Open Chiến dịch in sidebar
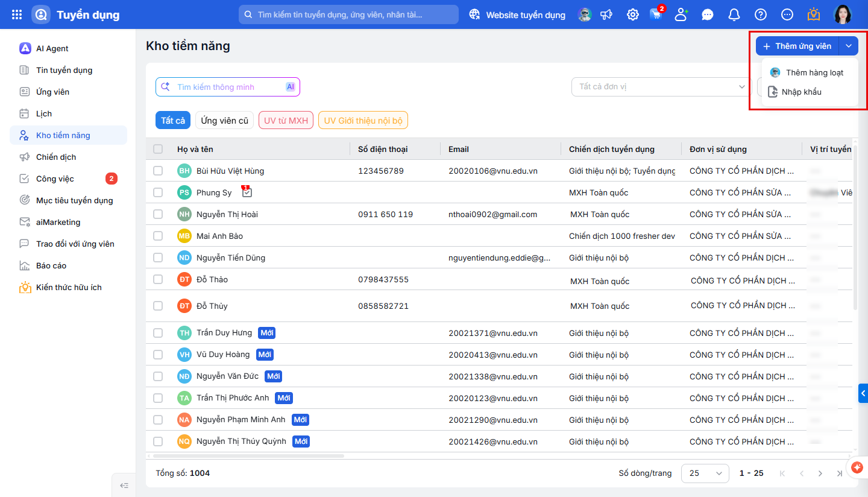This screenshot has width=868, height=497. [x=68, y=157]
